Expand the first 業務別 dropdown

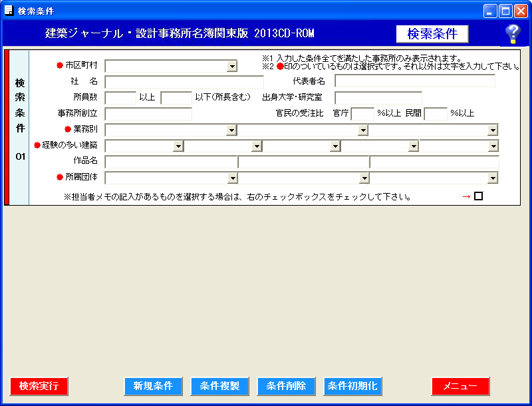tap(231, 130)
